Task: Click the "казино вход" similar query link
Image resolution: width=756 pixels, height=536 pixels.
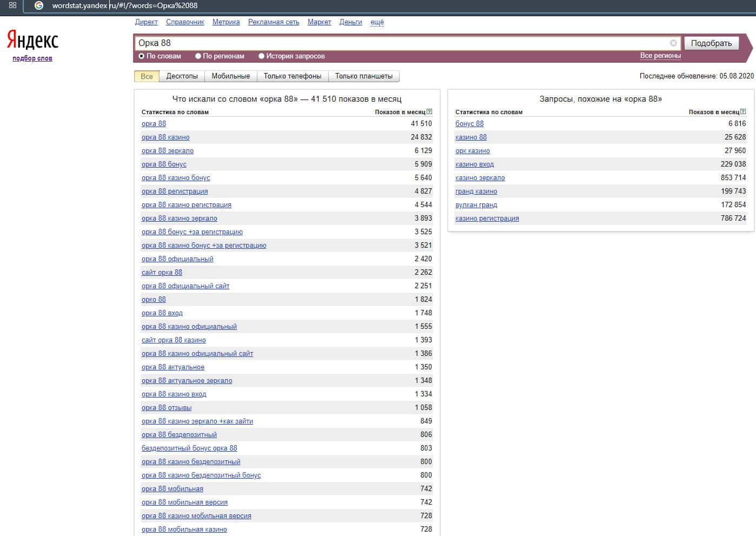Action: [x=474, y=164]
